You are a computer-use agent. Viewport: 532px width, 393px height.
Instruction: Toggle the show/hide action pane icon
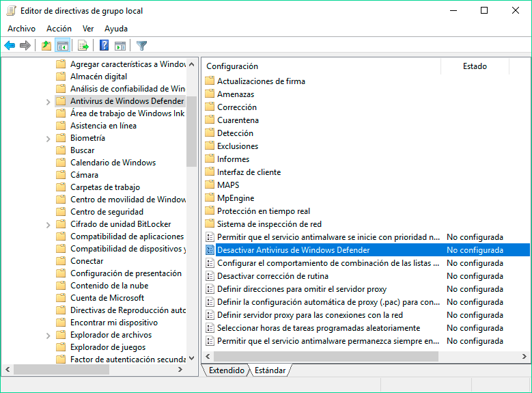(120, 46)
